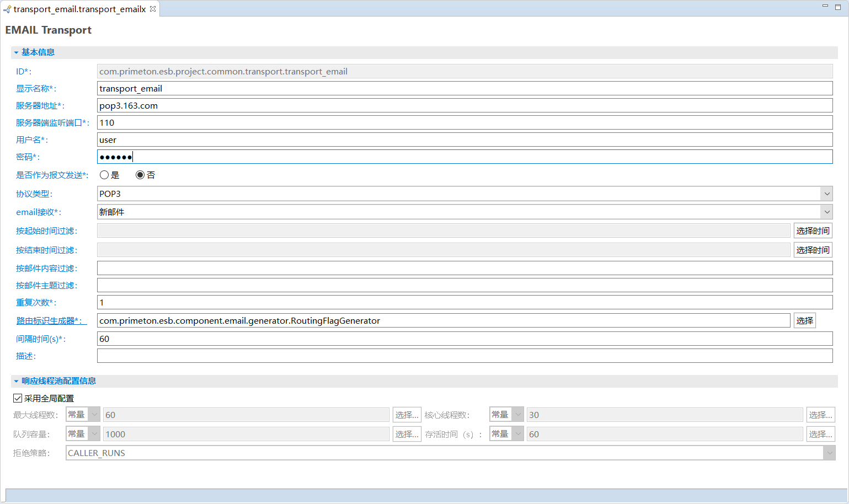This screenshot has width=849, height=504.
Task: Click the 间隔时间 input field
Action: point(464,339)
